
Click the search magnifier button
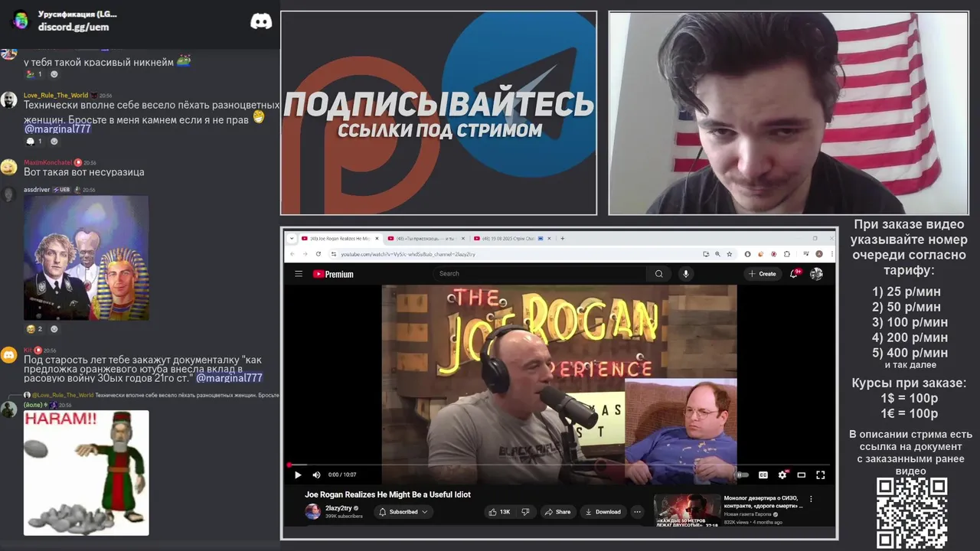pyautogui.click(x=658, y=274)
